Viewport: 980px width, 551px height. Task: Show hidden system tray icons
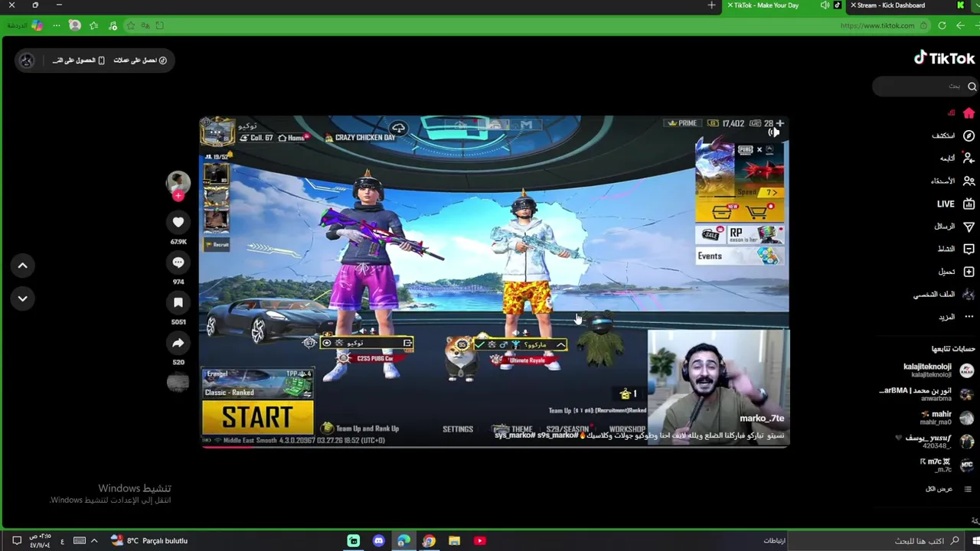pos(94,541)
